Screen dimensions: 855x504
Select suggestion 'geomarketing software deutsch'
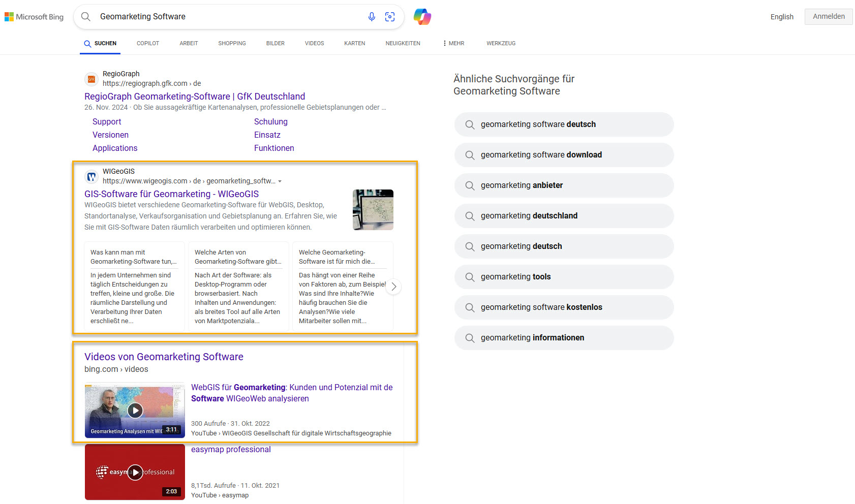(x=564, y=124)
